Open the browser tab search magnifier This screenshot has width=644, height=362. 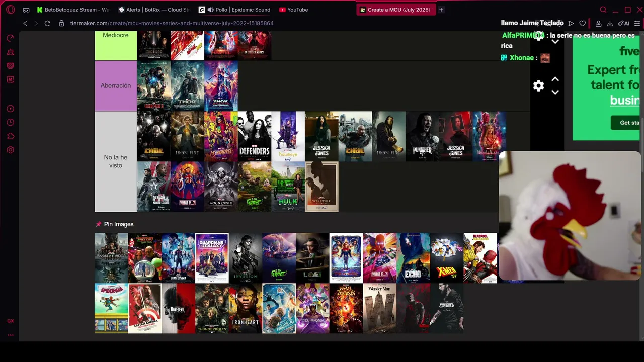click(603, 10)
